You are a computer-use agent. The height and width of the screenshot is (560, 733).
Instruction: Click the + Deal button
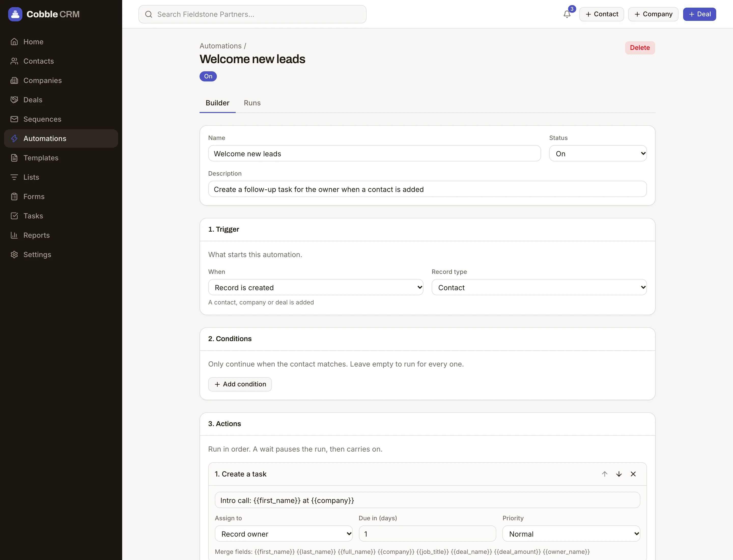(699, 14)
